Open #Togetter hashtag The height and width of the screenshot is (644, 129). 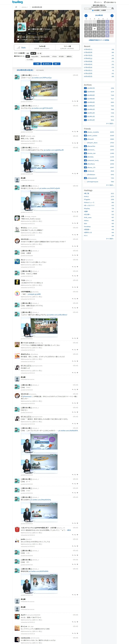pyautogui.click(x=87, y=200)
